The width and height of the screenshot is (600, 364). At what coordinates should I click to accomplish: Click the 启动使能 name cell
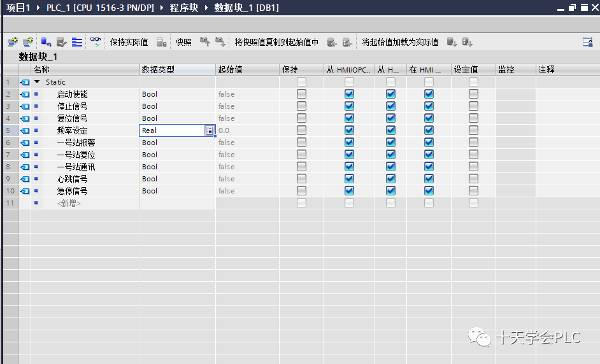pyautogui.click(x=85, y=94)
